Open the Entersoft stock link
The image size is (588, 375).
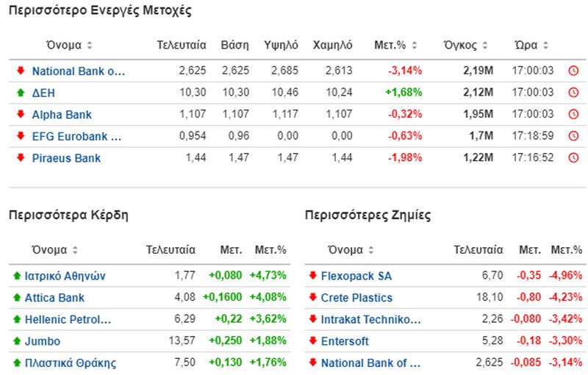click(345, 341)
